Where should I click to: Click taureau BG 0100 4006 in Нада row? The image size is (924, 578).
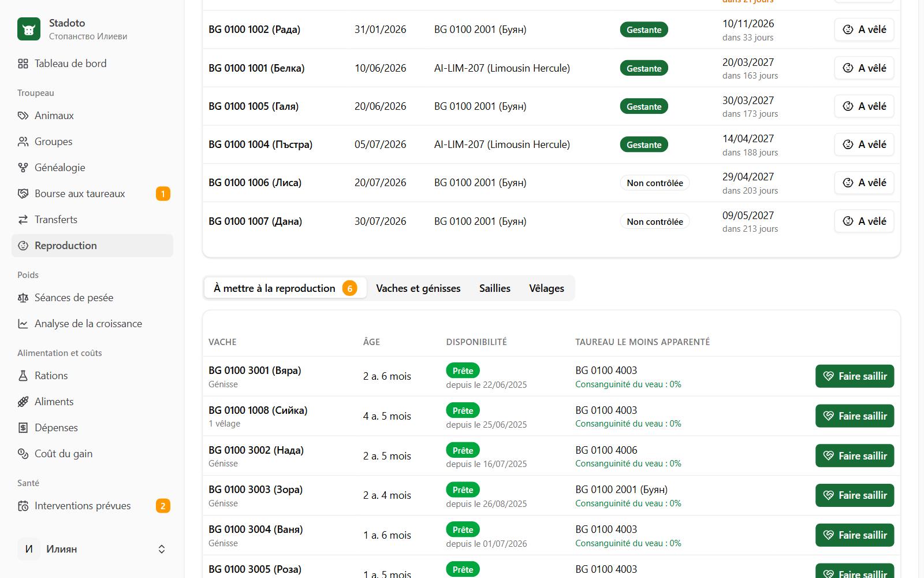point(606,450)
